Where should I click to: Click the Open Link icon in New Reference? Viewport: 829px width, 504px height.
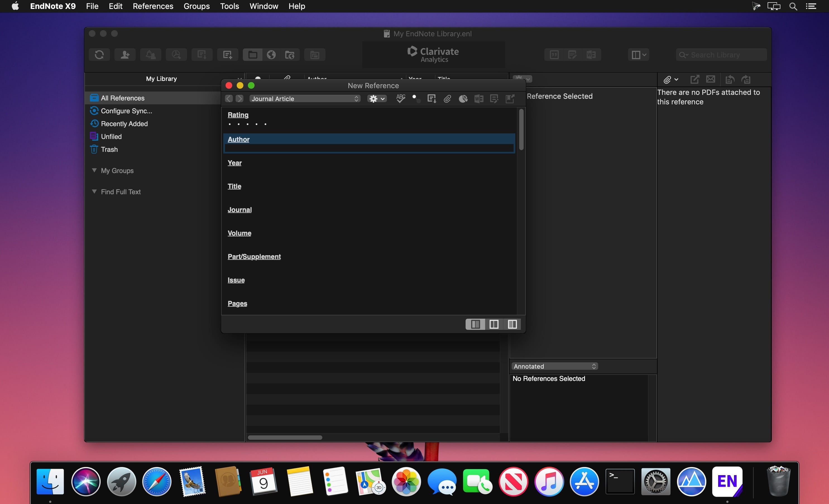510,99
